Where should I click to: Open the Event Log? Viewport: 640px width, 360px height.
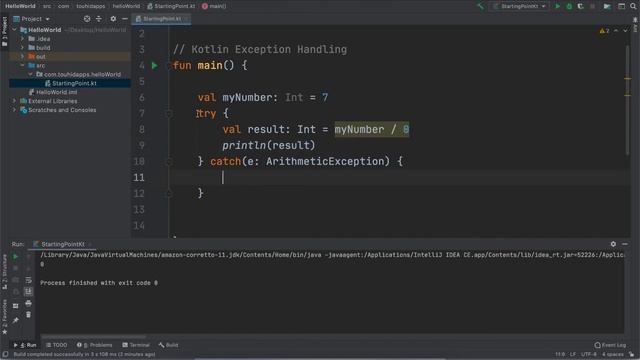click(610, 345)
